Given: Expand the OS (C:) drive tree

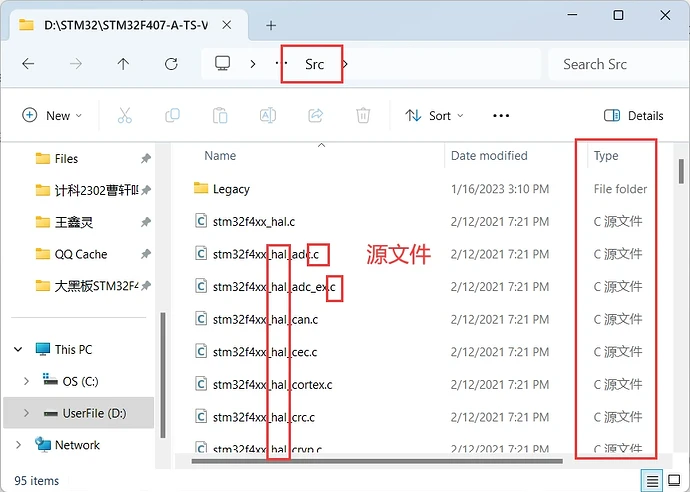Looking at the screenshot, I should 27,381.
